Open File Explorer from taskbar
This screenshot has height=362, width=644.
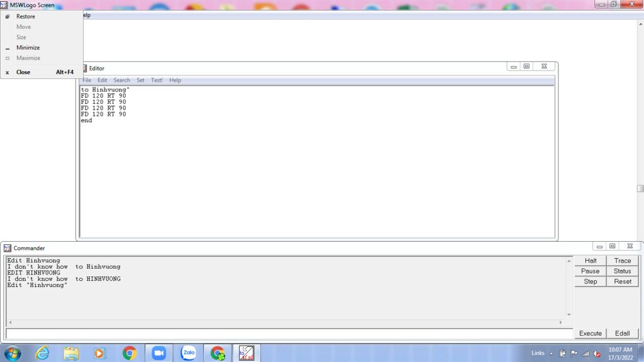pyautogui.click(x=71, y=353)
